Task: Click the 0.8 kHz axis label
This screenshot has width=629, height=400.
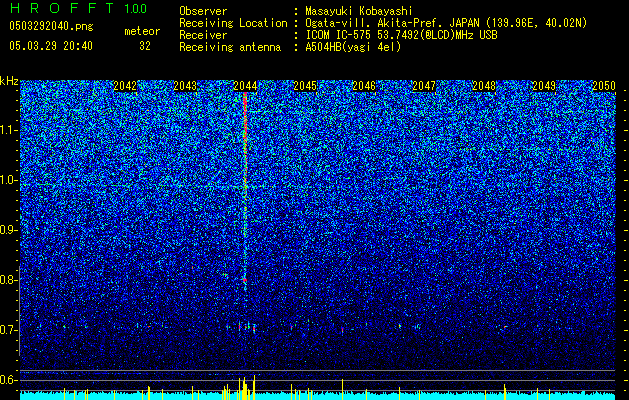Action: [9, 280]
